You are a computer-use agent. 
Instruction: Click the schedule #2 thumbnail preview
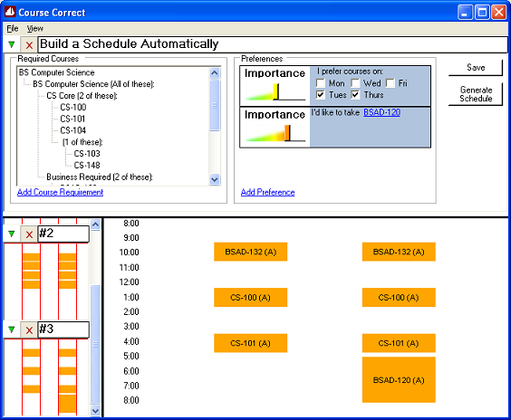(x=46, y=282)
